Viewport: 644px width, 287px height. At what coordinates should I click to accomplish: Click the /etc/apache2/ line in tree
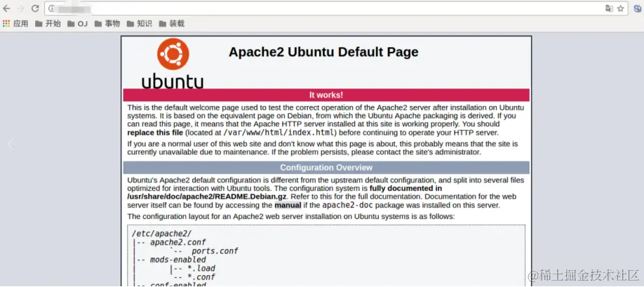pos(161,233)
